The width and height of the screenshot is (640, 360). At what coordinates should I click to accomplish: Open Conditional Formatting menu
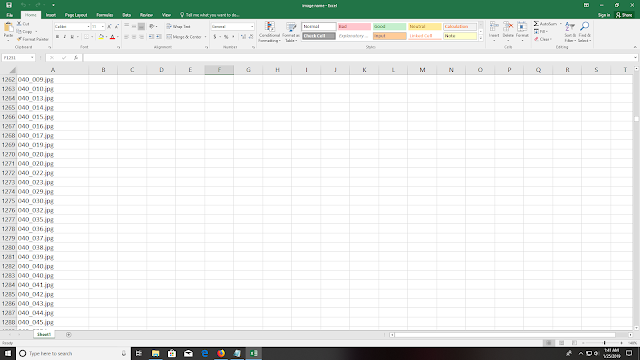click(269, 32)
